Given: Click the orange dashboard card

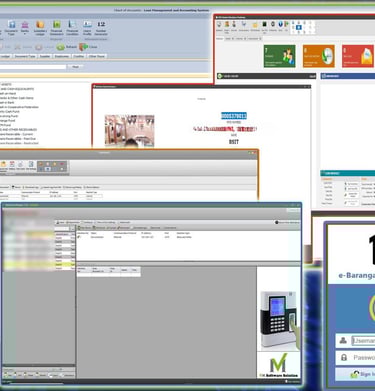Looking at the screenshot, I should [x=318, y=56].
